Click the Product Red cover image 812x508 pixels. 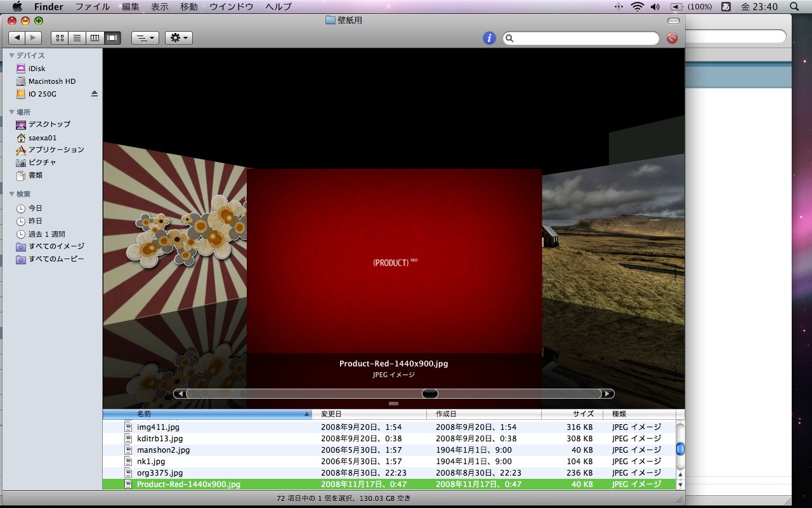(x=394, y=261)
